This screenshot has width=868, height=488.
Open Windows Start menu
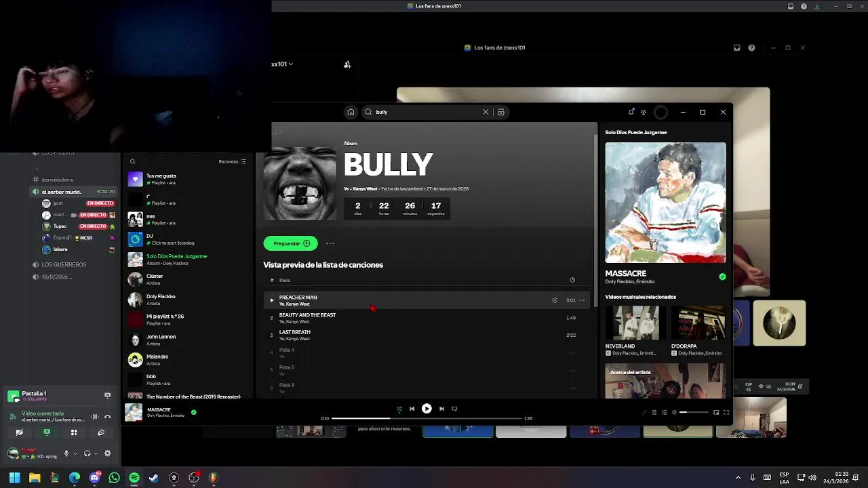pyautogui.click(x=14, y=478)
